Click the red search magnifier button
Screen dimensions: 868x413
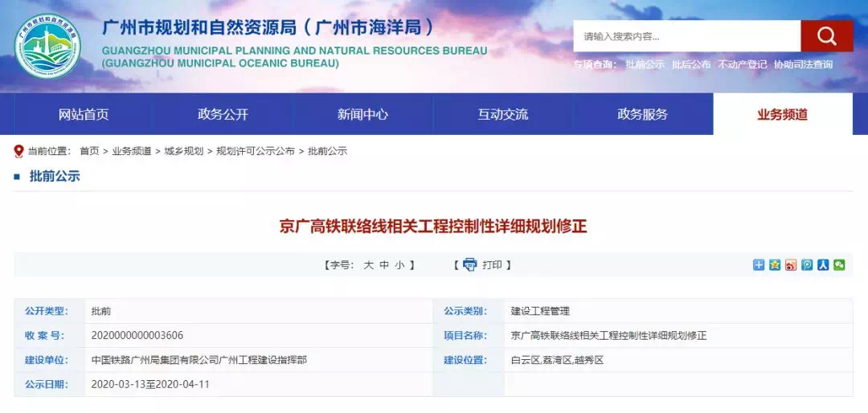point(826,36)
